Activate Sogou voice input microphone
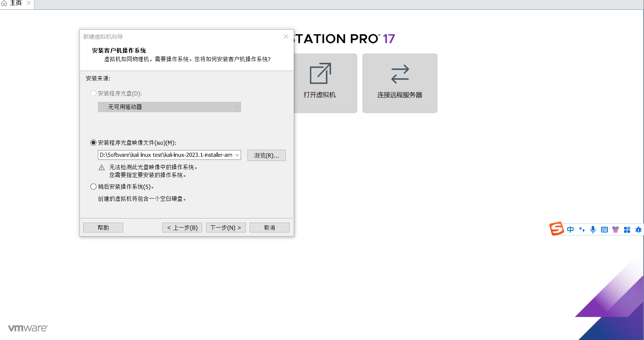The image size is (644, 340). pos(593,229)
